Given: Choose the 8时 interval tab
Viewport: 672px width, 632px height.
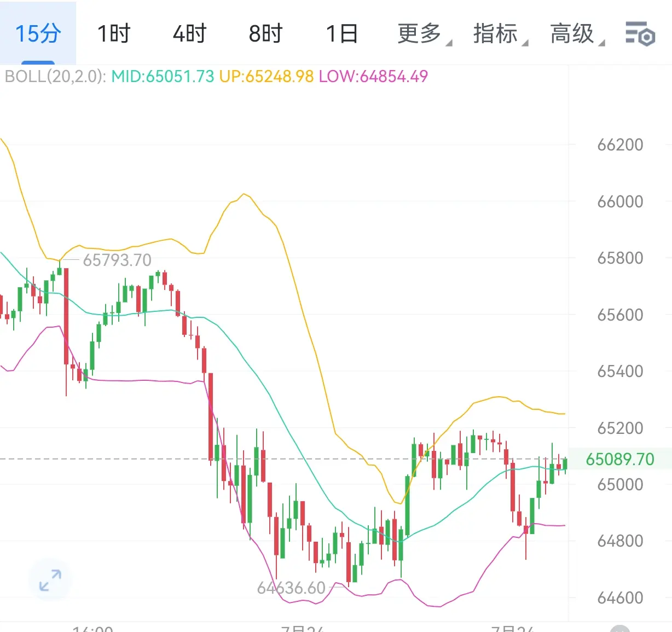Looking at the screenshot, I should [x=266, y=34].
